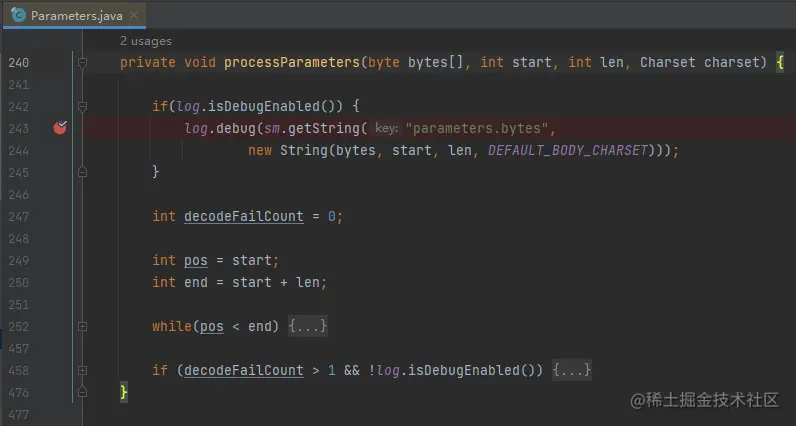Click line number 247 in the gutter
The image size is (796, 426).
18,217
